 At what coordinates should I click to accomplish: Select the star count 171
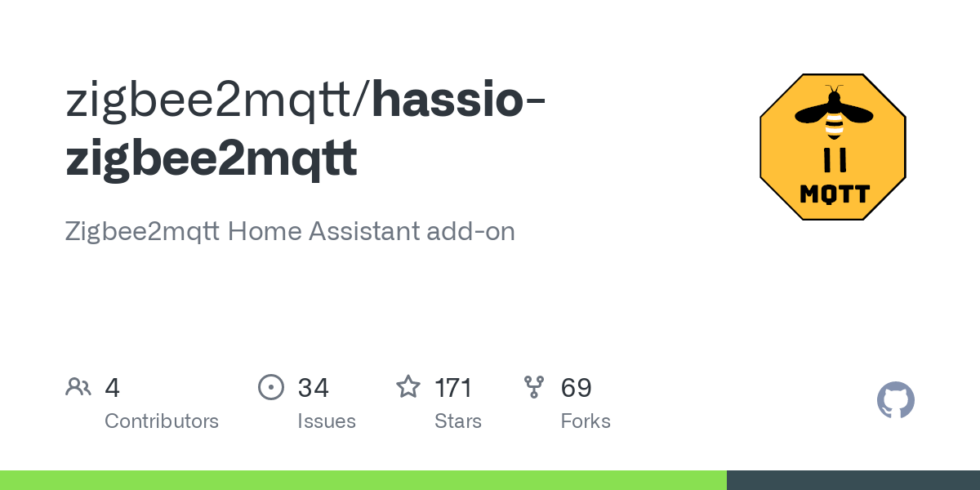(453, 387)
